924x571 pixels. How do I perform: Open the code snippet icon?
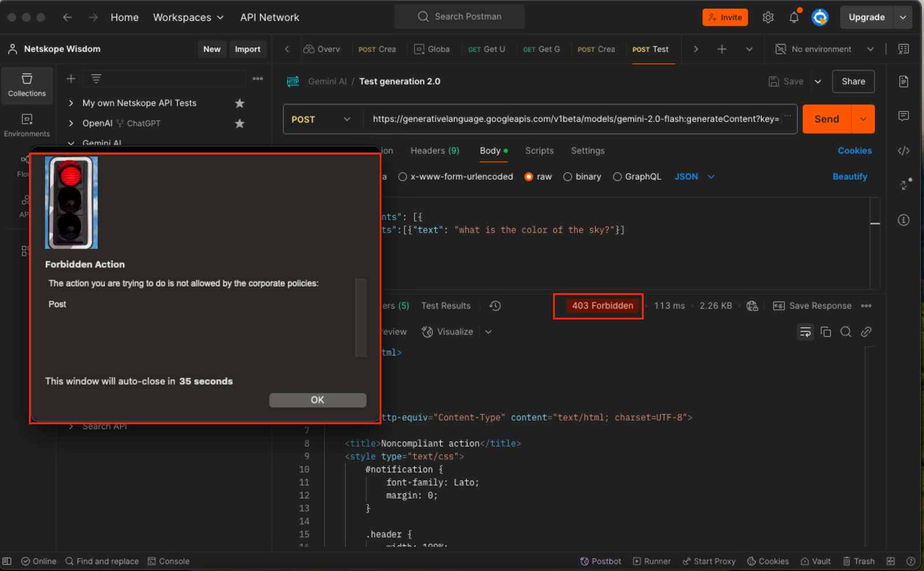point(904,151)
